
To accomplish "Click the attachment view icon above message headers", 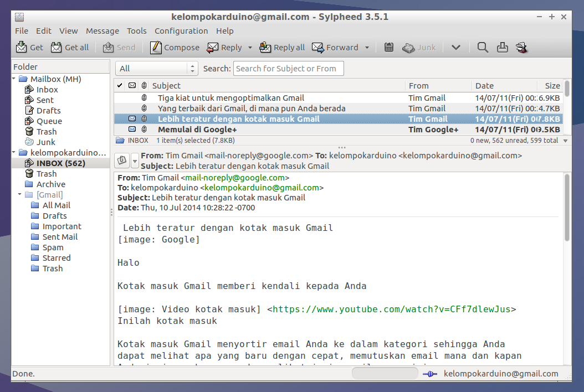I will pos(121,160).
